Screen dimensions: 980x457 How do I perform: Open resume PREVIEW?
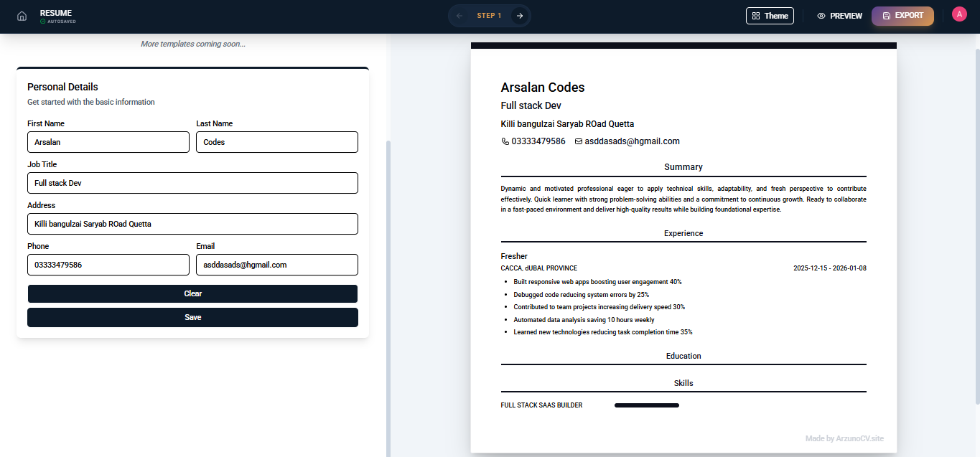point(839,16)
